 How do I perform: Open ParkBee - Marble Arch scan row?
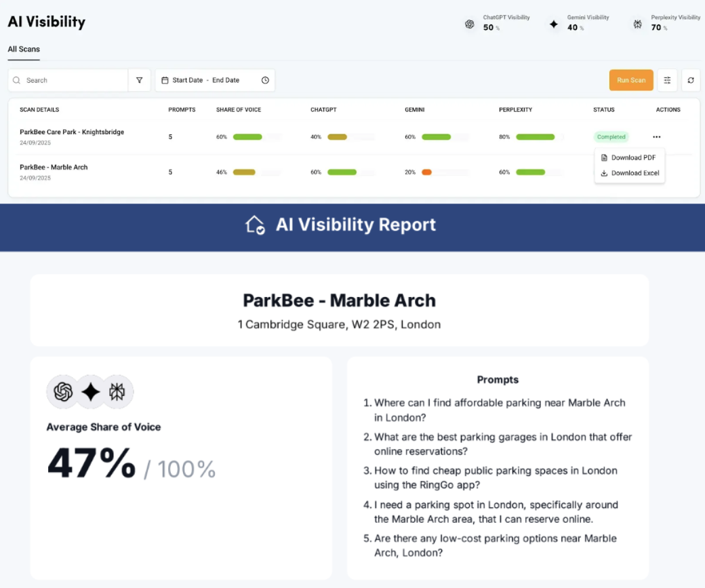tap(54, 167)
